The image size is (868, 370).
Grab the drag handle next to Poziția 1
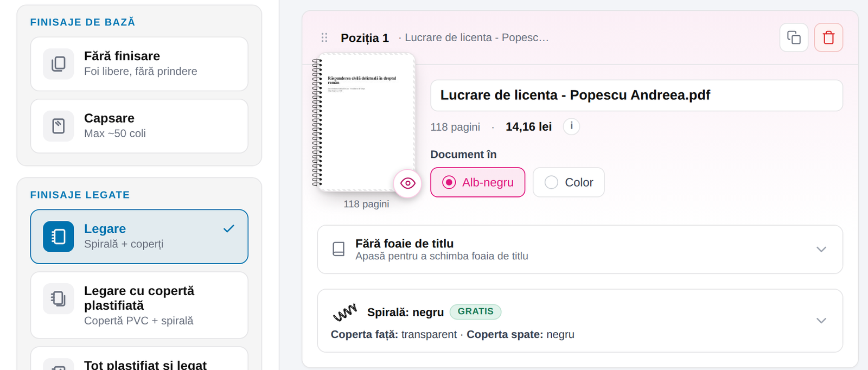coord(324,37)
